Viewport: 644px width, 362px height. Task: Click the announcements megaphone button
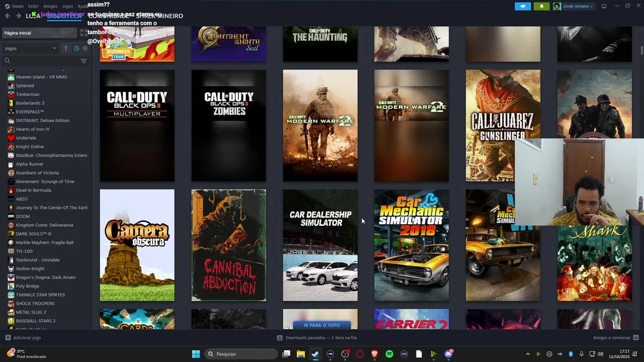pos(523,6)
